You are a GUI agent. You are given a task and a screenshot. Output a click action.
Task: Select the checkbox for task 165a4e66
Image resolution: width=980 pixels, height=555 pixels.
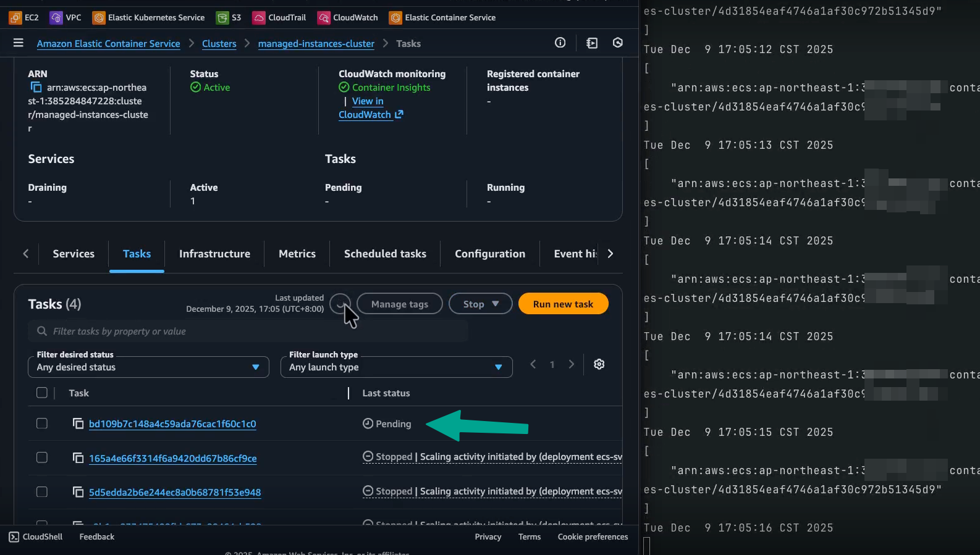click(x=42, y=457)
